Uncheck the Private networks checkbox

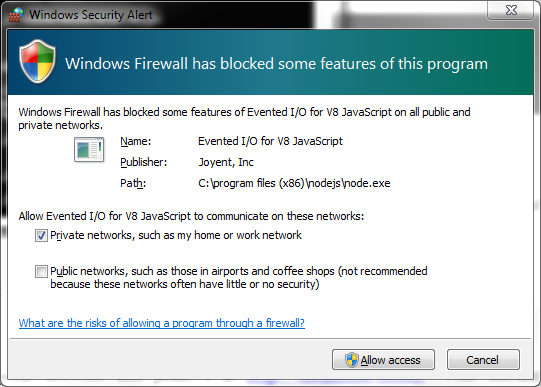(x=41, y=236)
